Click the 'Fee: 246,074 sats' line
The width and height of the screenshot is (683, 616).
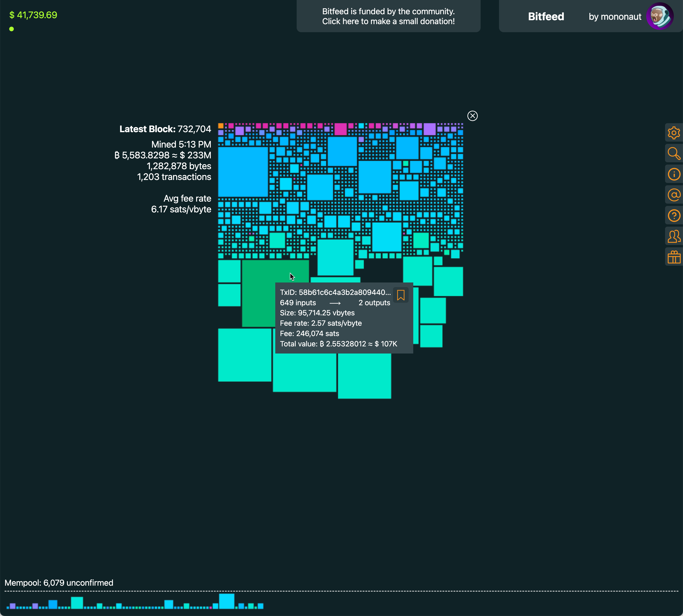pyautogui.click(x=310, y=334)
